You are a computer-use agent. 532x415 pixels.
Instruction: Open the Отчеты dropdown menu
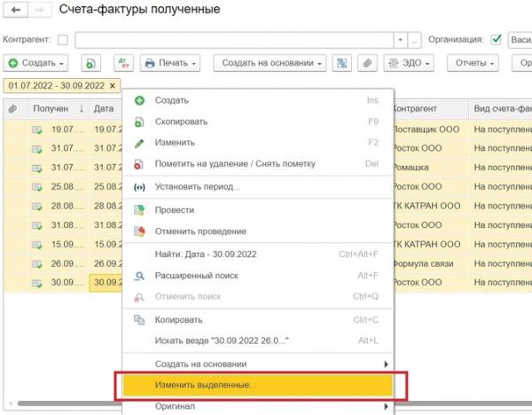tap(473, 63)
